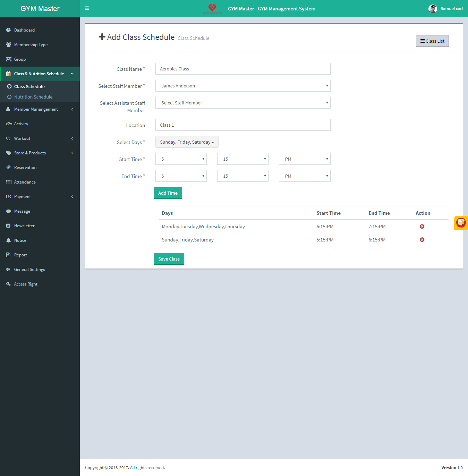Click the Days column header
This screenshot has height=476, width=468.
pyautogui.click(x=167, y=213)
